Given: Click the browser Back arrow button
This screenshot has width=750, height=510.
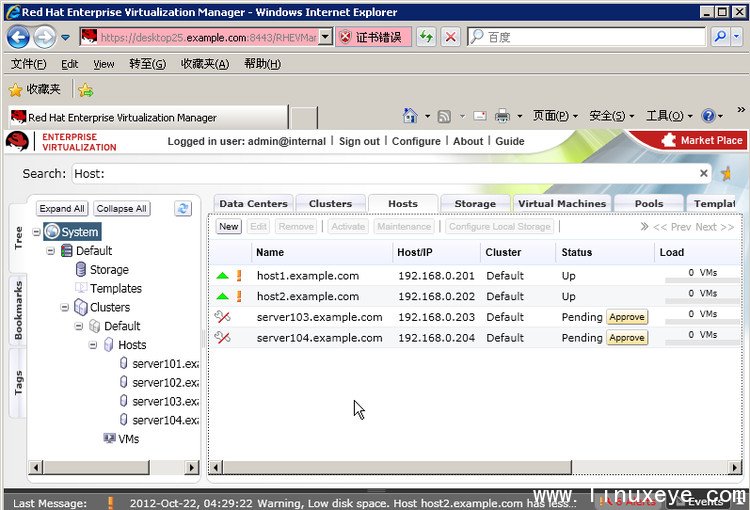Looking at the screenshot, I should coord(19,37).
